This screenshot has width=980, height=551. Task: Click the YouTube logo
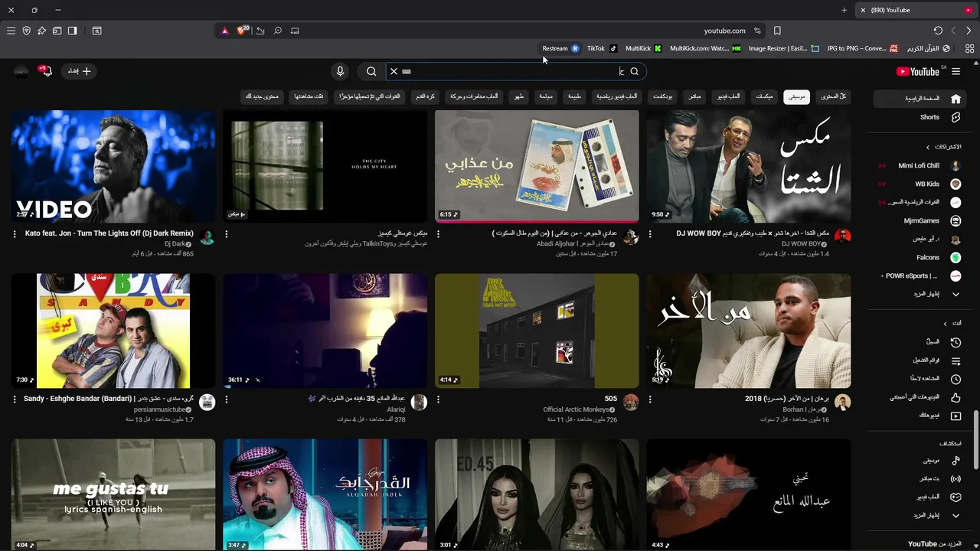click(918, 71)
